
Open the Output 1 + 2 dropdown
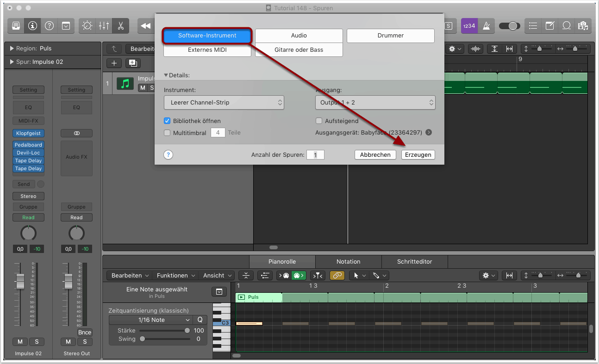point(375,102)
